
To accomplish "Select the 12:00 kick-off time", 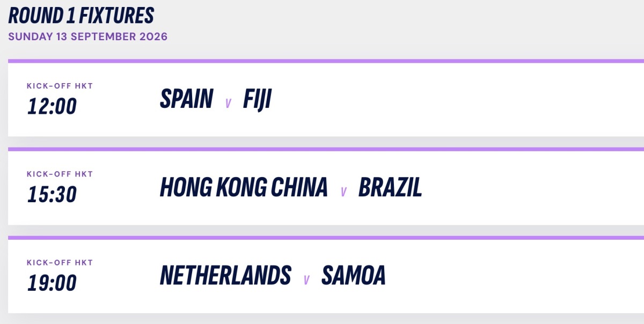I will pos(52,106).
